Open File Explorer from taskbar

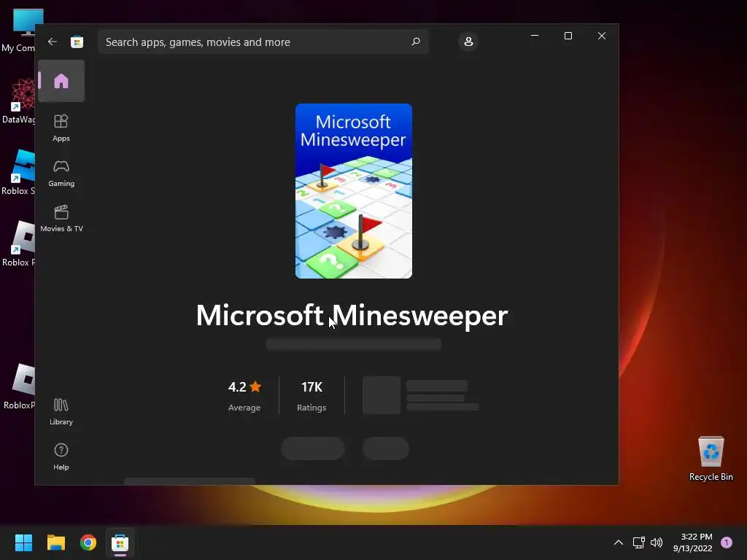pos(56,542)
